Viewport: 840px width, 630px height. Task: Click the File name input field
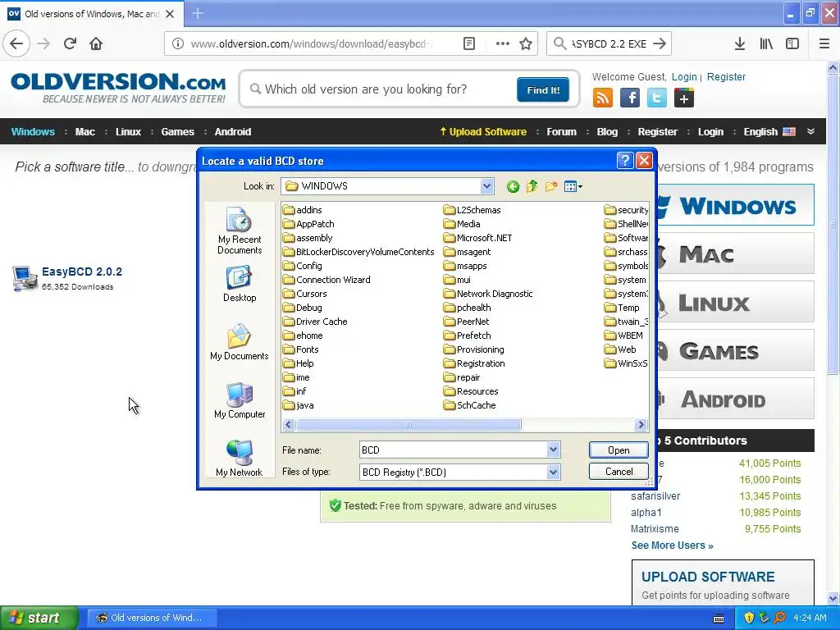pos(453,450)
